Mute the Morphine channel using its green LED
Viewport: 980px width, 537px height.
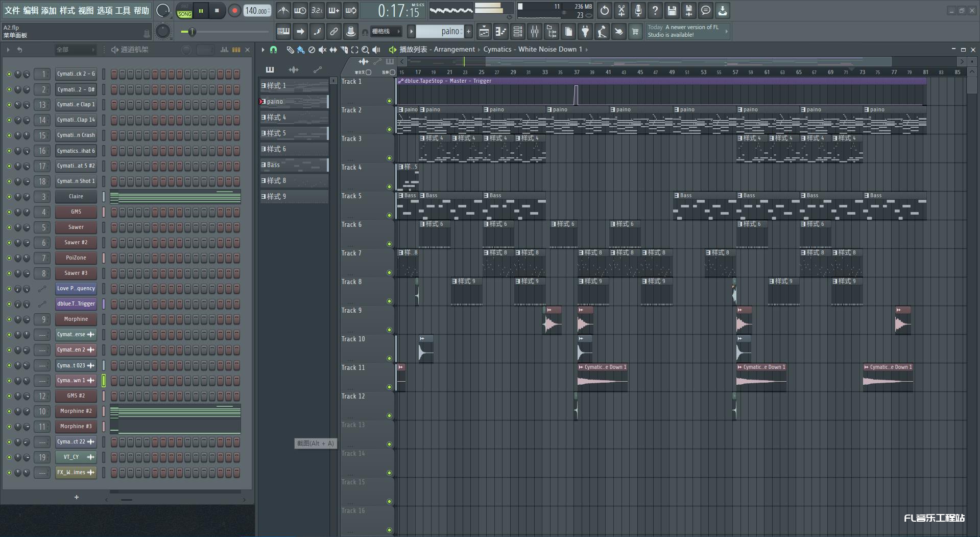(9, 319)
